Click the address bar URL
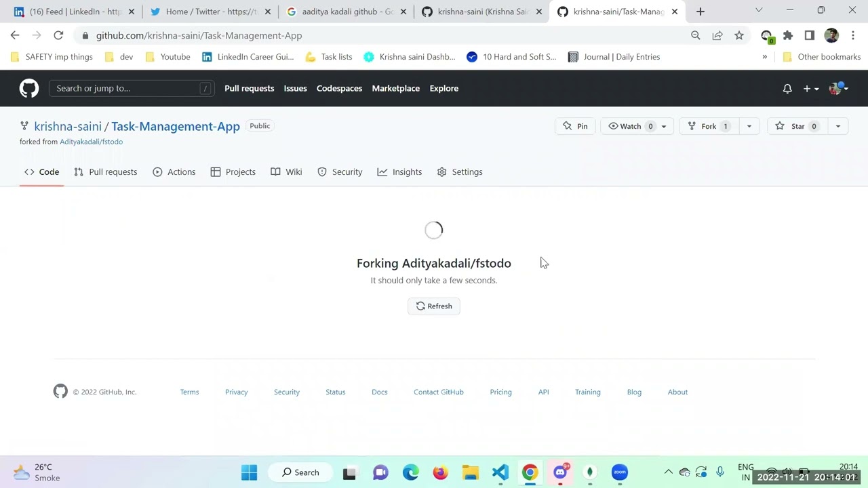868x488 pixels. [x=199, y=35]
